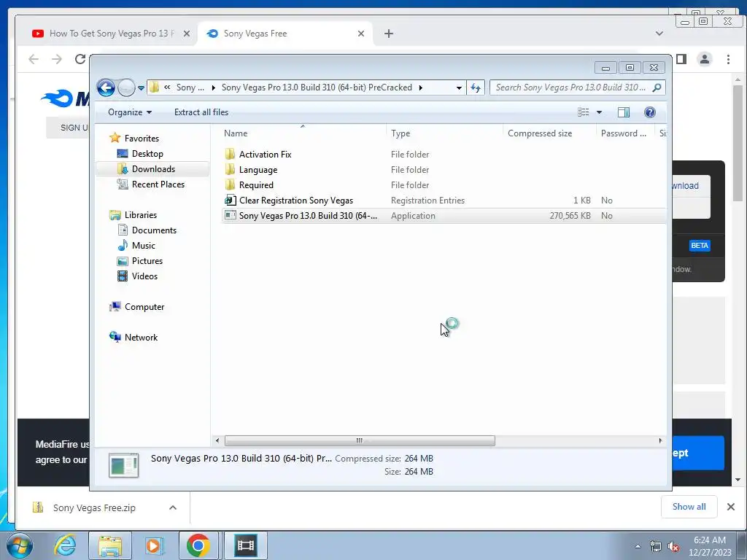
Task: Open Videos library
Action: pos(144,276)
